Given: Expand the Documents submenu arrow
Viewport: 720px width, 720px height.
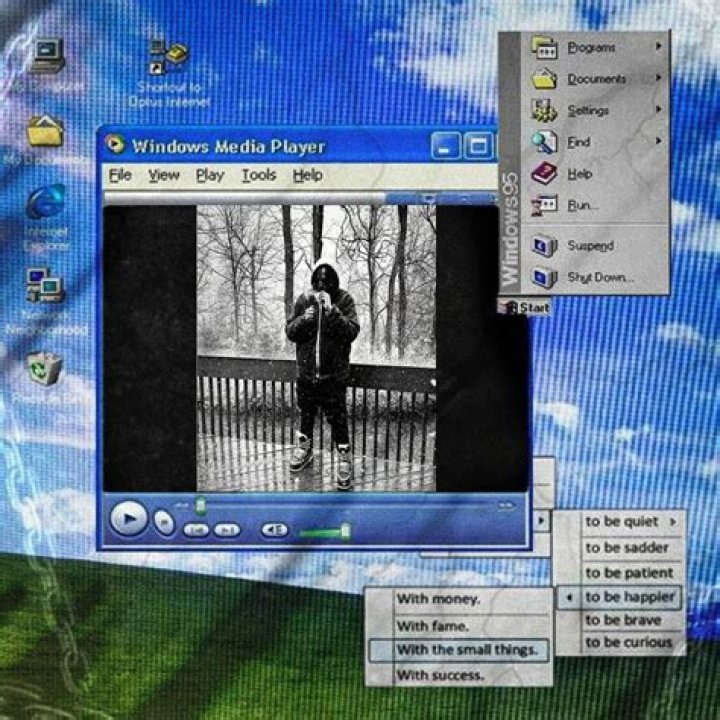Looking at the screenshot, I should (658, 78).
